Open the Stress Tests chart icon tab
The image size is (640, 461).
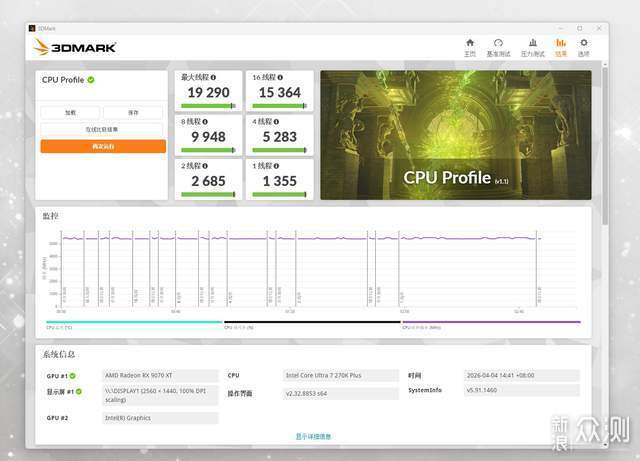(533, 42)
